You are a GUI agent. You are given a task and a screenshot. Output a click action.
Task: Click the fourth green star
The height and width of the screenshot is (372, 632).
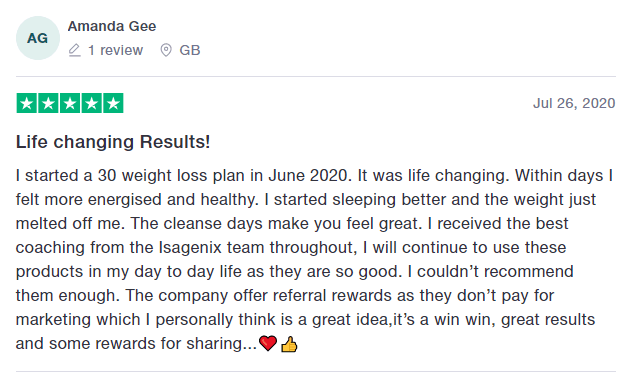(x=91, y=103)
